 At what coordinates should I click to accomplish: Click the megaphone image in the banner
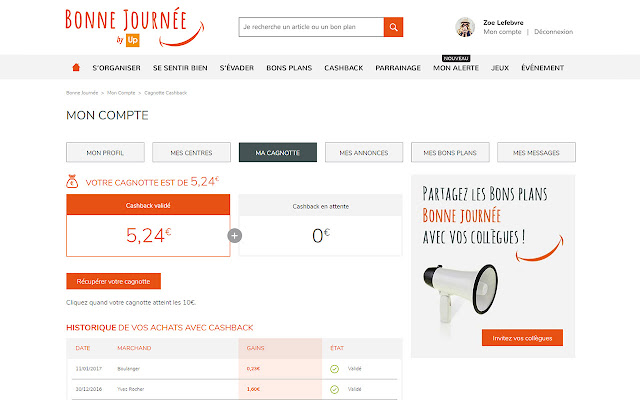pos(461,292)
